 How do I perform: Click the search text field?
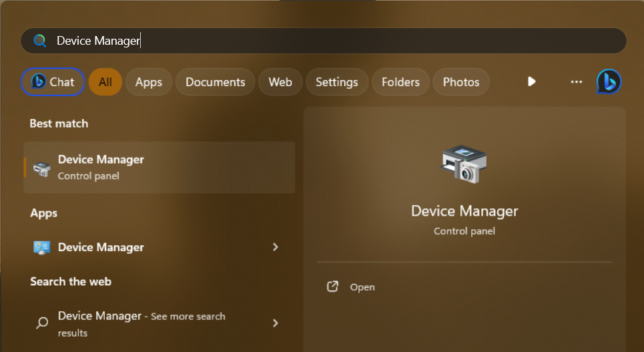point(324,41)
